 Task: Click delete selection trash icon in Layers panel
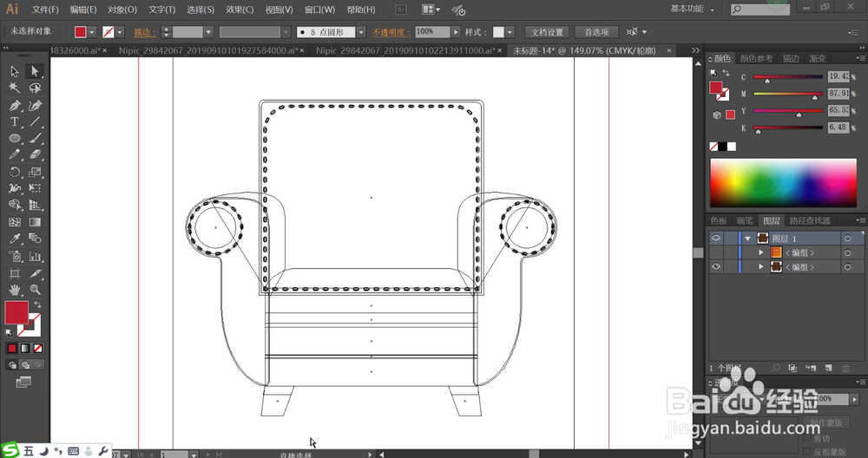point(845,368)
